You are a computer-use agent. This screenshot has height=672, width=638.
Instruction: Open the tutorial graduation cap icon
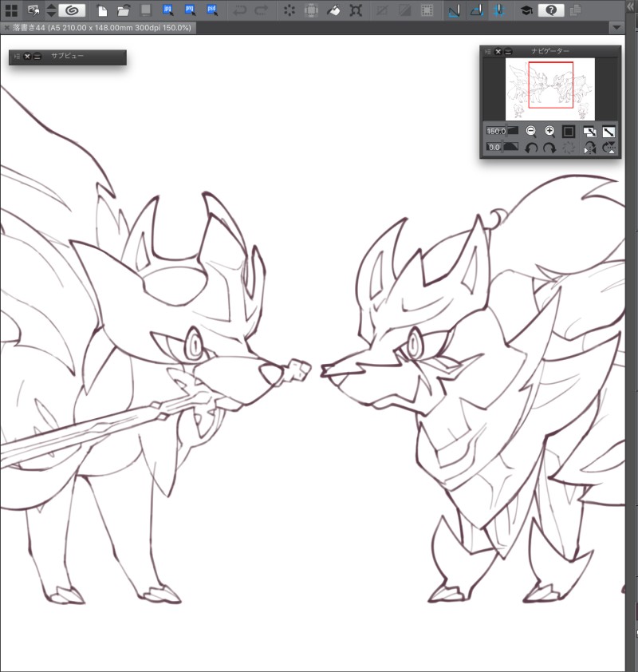point(526,10)
